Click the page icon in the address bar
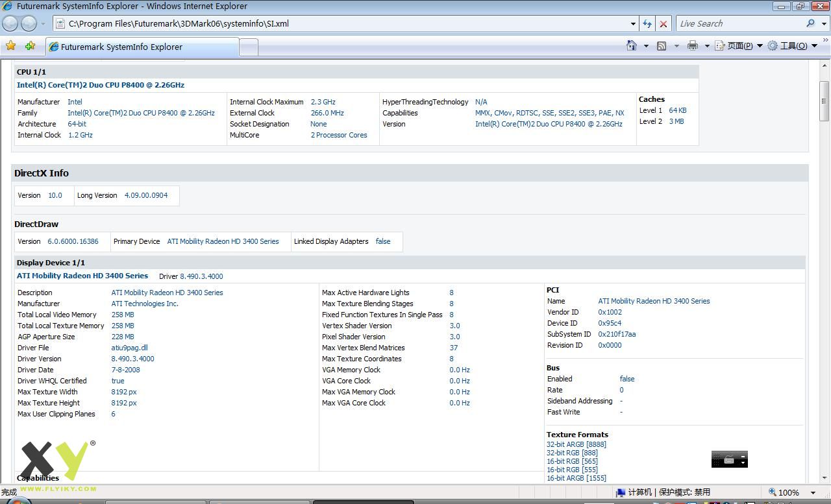This screenshot has width=831, height=504. coord(60,24)
